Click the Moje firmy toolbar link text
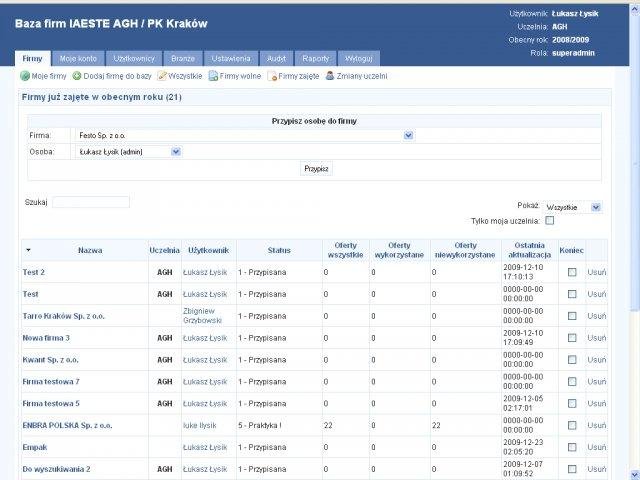The width and height of the screenshot is (640, 480). [49, 76]
